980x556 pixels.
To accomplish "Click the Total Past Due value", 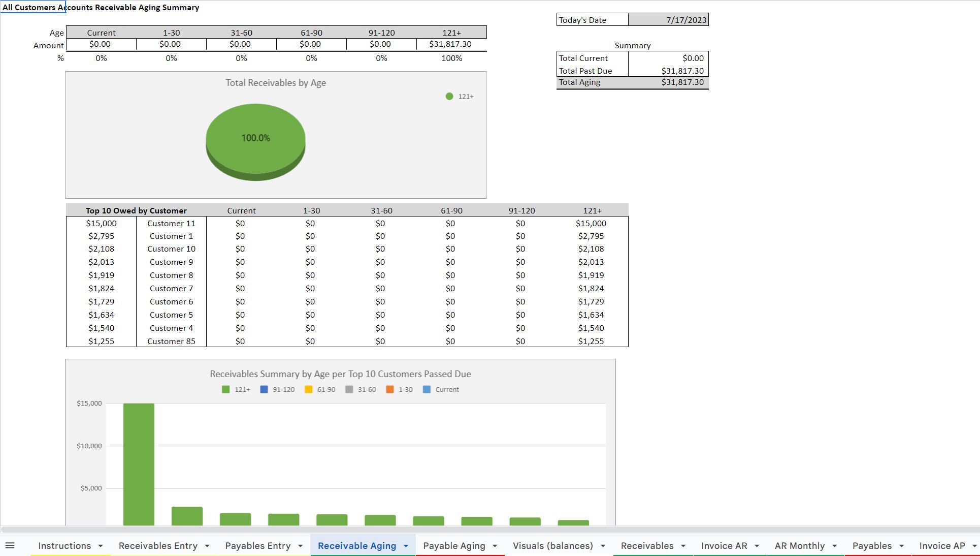I will [668, 71].
